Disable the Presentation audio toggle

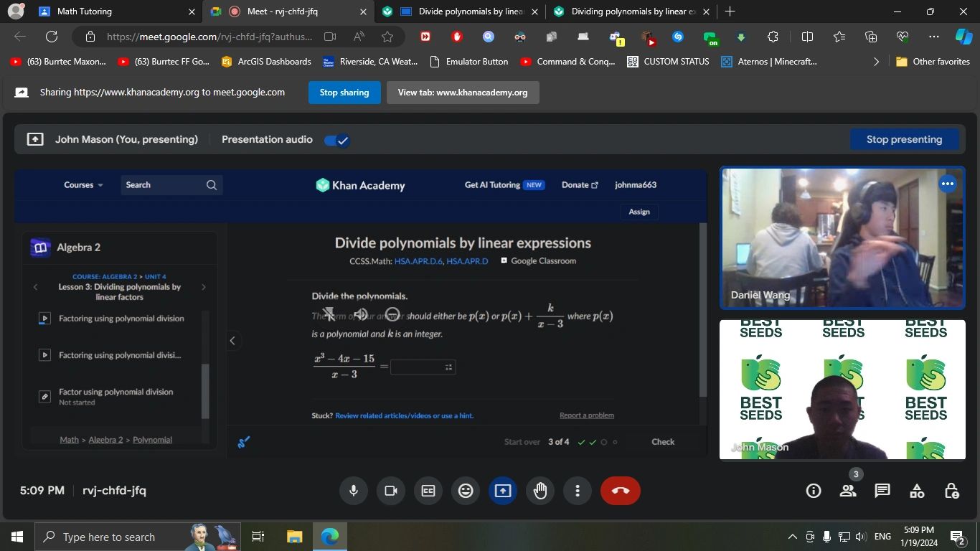click(x=336, y=140)
